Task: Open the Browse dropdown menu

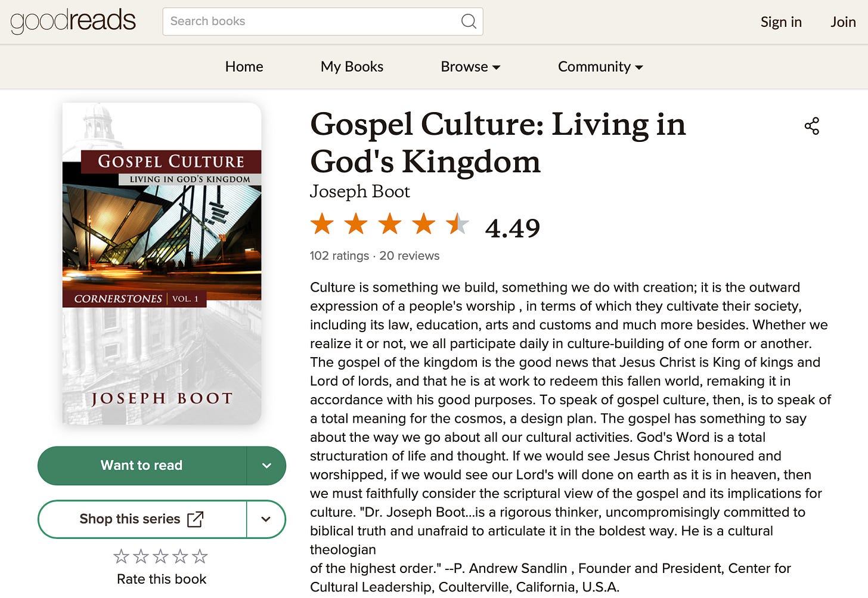Action: (470, 67)
